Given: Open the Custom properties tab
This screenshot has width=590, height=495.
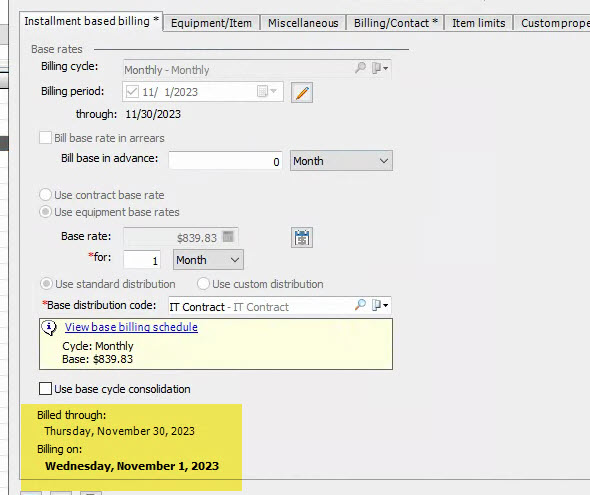Looking at the screenshot, I should 552,23.
